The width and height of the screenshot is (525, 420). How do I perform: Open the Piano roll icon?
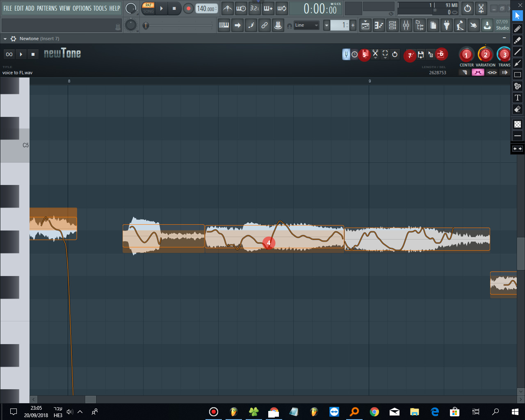tap(379, 25)
